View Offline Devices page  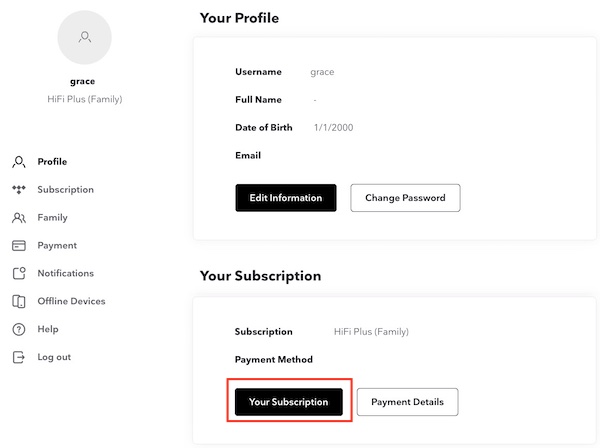point(71,302)
